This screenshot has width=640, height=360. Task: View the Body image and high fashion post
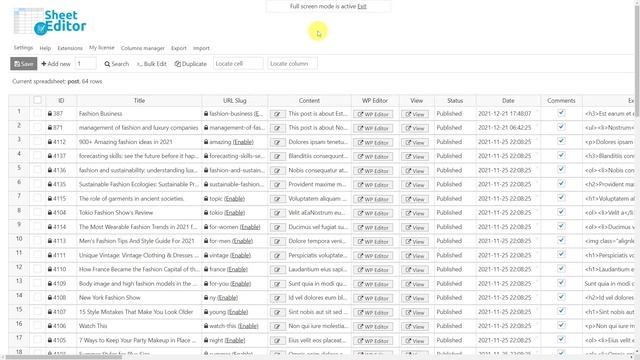415,284
